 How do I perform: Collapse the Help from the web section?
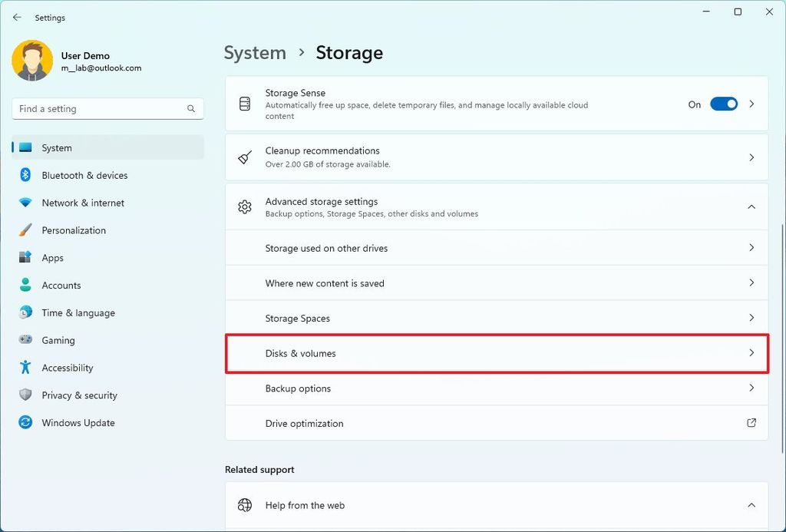click(751, 505)
